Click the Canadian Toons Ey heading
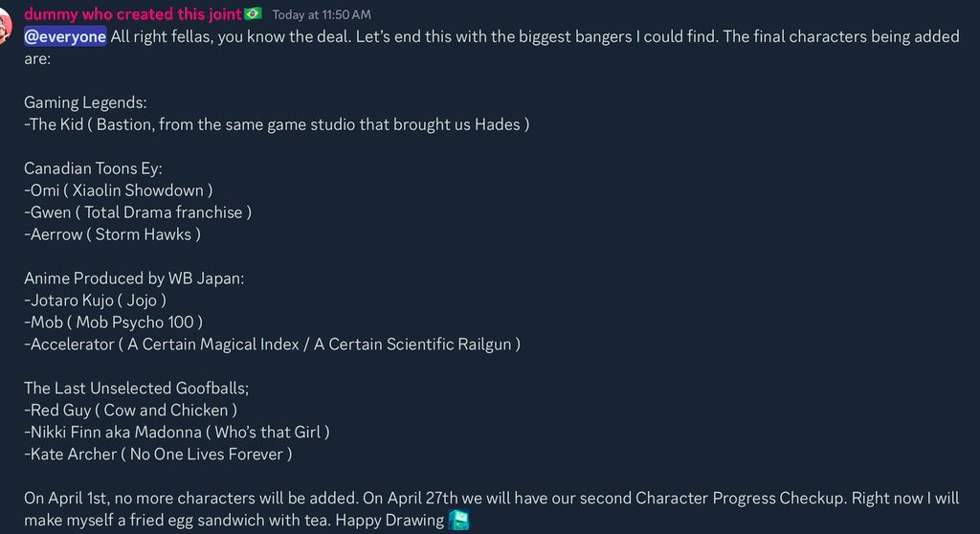 coord(93,168)
